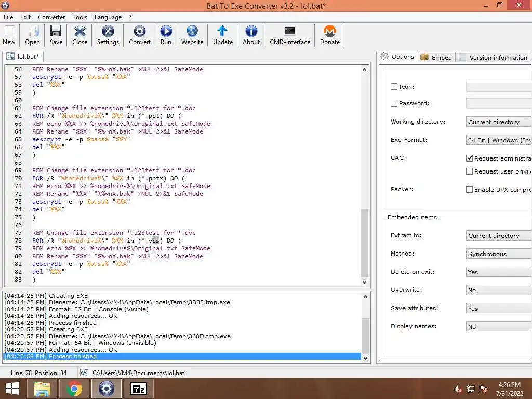
Task: Open the Tools menu
Action: coord(79,17)
